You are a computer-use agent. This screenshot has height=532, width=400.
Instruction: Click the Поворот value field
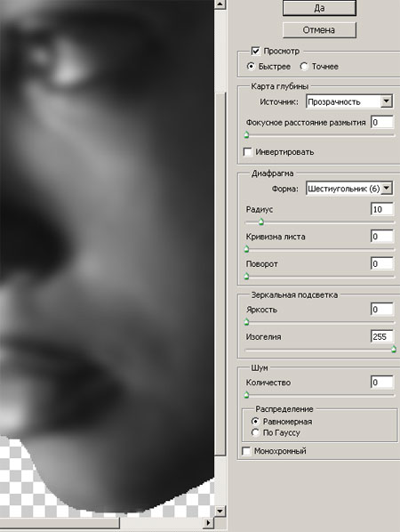click(x=382, y=263)
